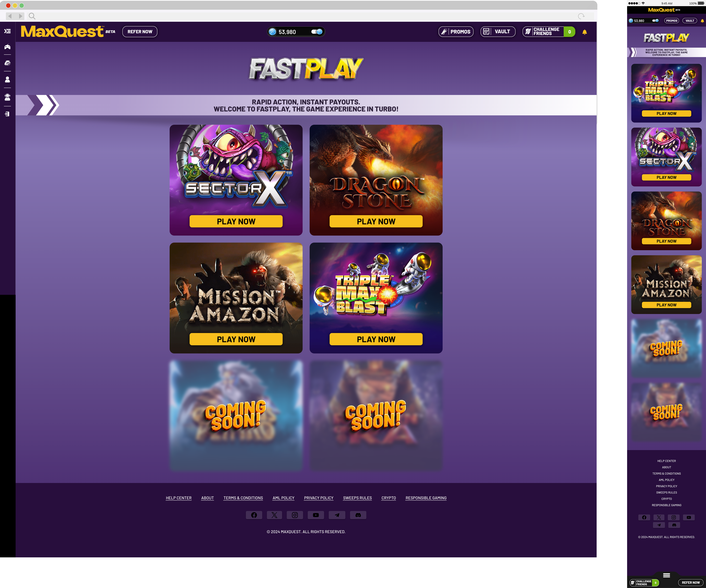Screen dimensions: 706x588
Task: Open the PROMOS menu in header
Action: 456,32
